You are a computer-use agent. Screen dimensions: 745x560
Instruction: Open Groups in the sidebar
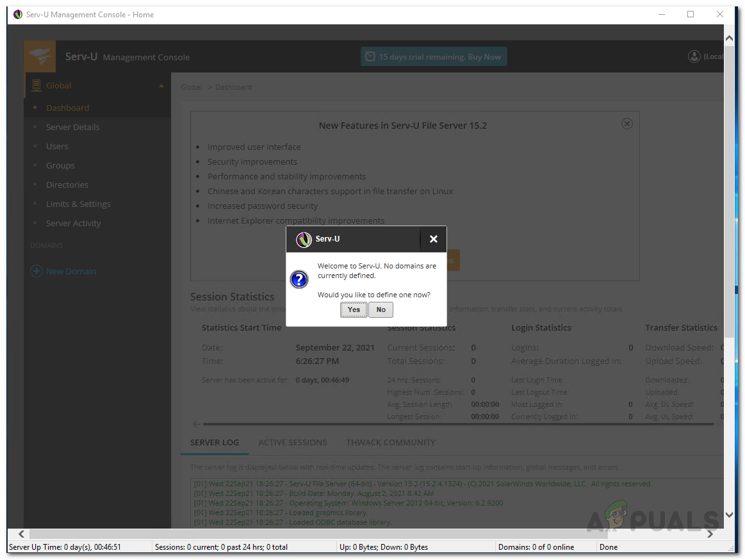point(60,165)
